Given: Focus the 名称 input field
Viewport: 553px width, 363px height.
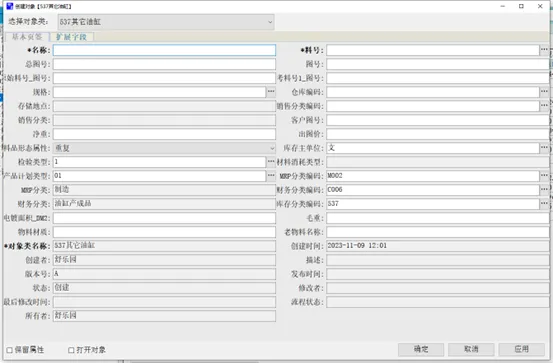Looking at the screenshot, I should (164, 50).
